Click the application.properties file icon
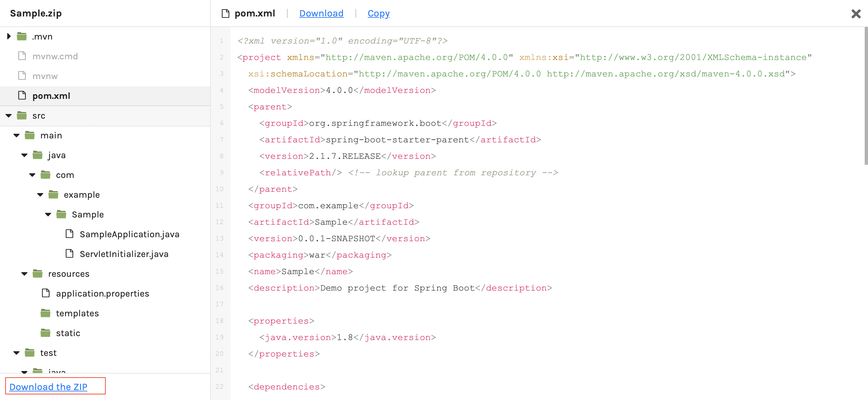Screen dimensions: 868x400 click(45, 293)
